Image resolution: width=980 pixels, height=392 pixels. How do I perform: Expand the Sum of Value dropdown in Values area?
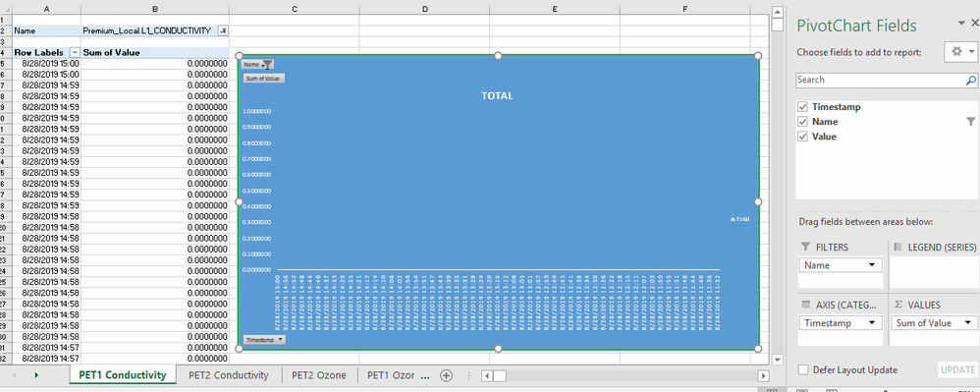point(968,323)
